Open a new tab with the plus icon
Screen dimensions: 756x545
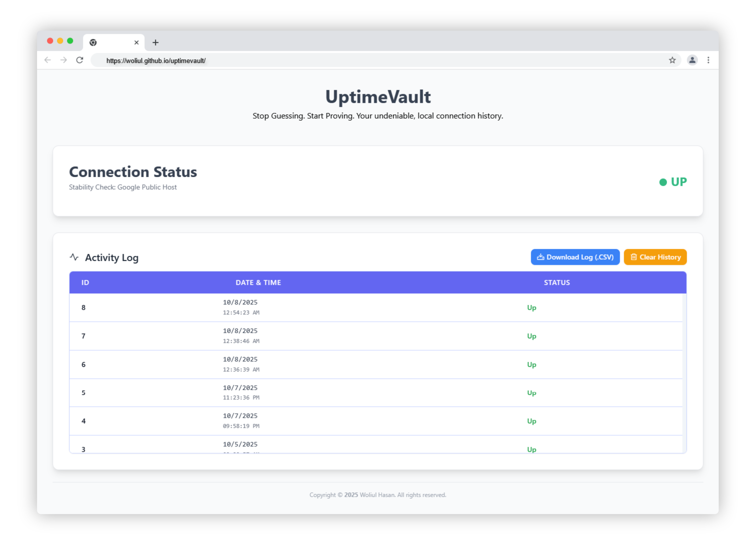[155, 43]
